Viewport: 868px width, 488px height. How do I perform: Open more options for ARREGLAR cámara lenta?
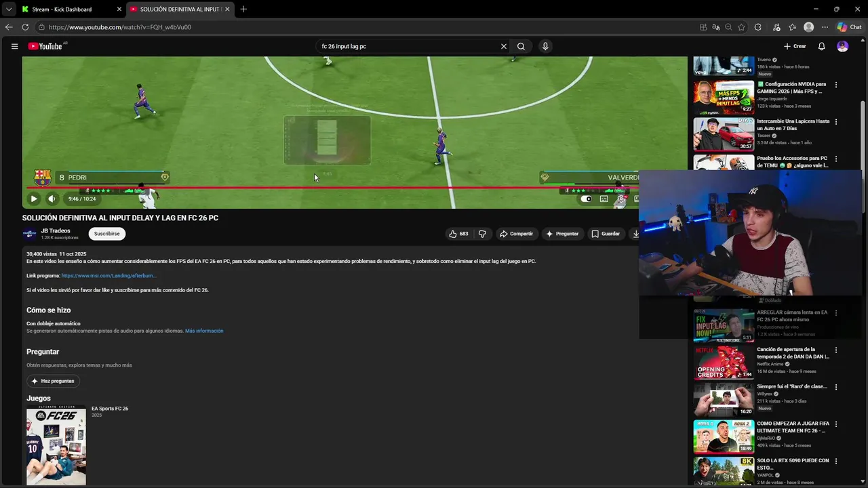(835, 313)
